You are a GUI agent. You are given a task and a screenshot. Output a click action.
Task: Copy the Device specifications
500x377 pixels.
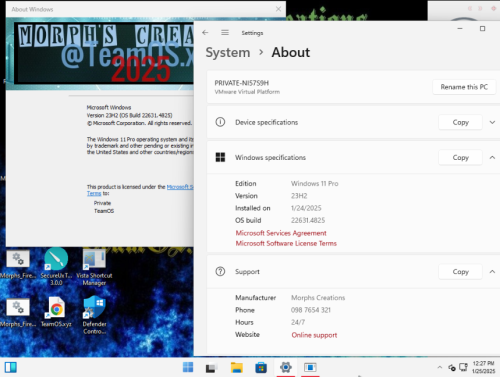pos(460,122)
